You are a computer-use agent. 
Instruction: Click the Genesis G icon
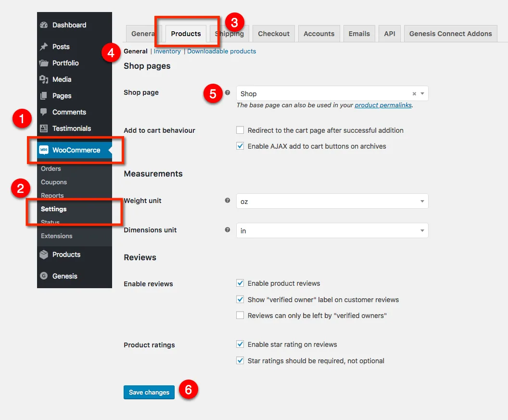[x=44, y=276]
